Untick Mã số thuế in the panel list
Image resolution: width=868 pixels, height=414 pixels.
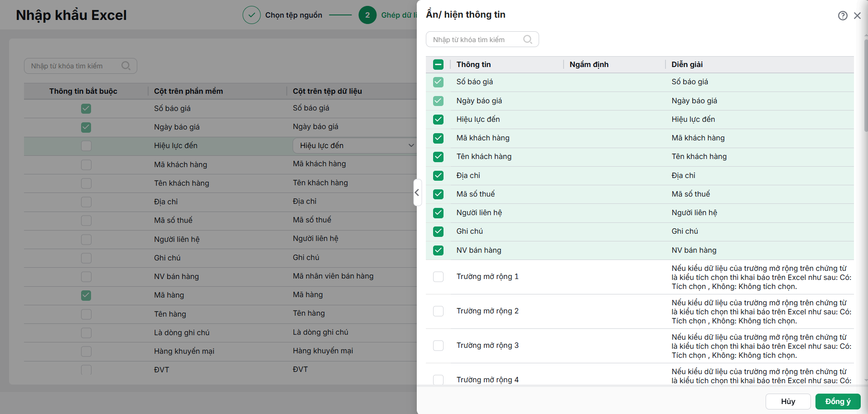point(438,194)
